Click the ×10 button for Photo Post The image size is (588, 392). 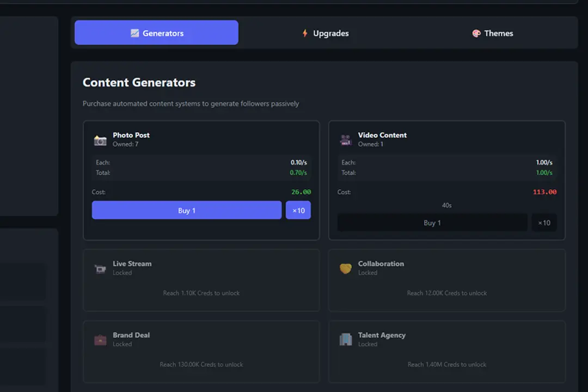coord(298,210)
